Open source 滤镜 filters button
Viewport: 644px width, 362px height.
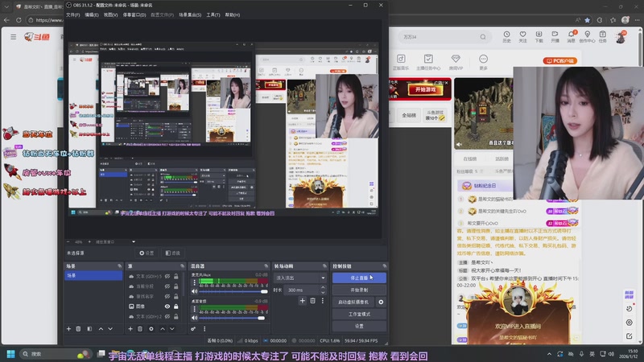(x=173, y=253)
